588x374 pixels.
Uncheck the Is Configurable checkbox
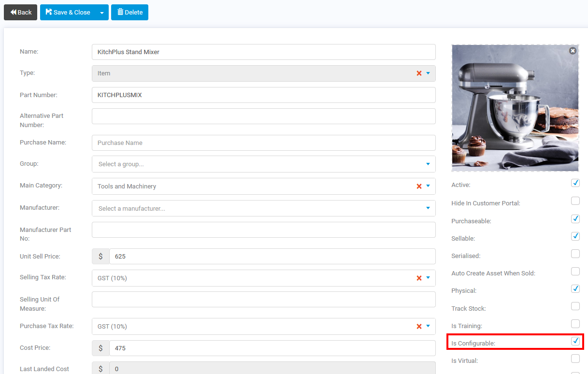tap(575, 341)
